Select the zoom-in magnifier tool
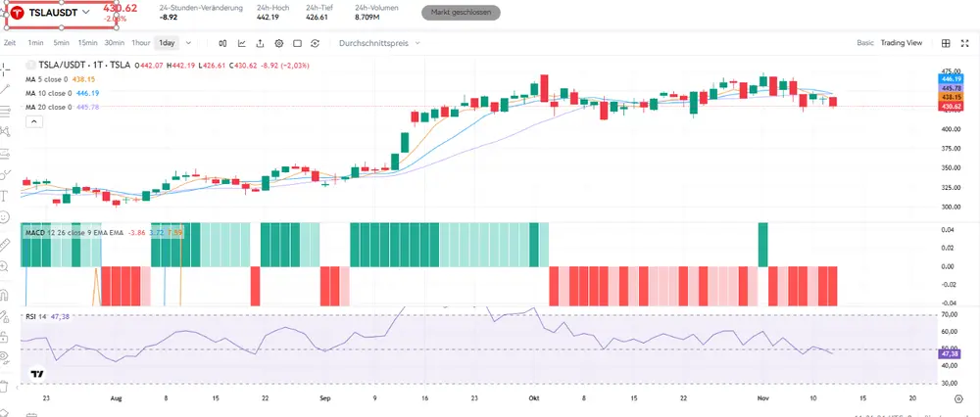980x417 pixels. 5,267
